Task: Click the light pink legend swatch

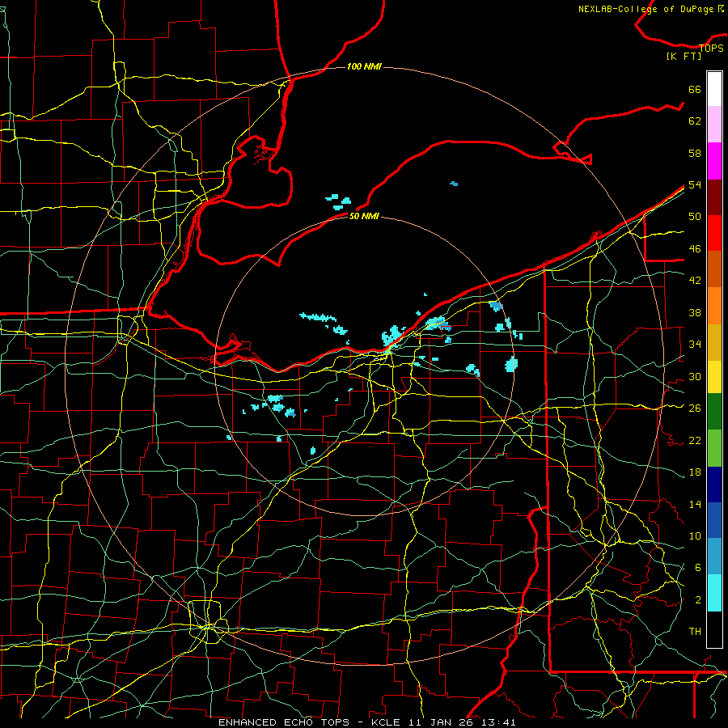Action: 714,124
